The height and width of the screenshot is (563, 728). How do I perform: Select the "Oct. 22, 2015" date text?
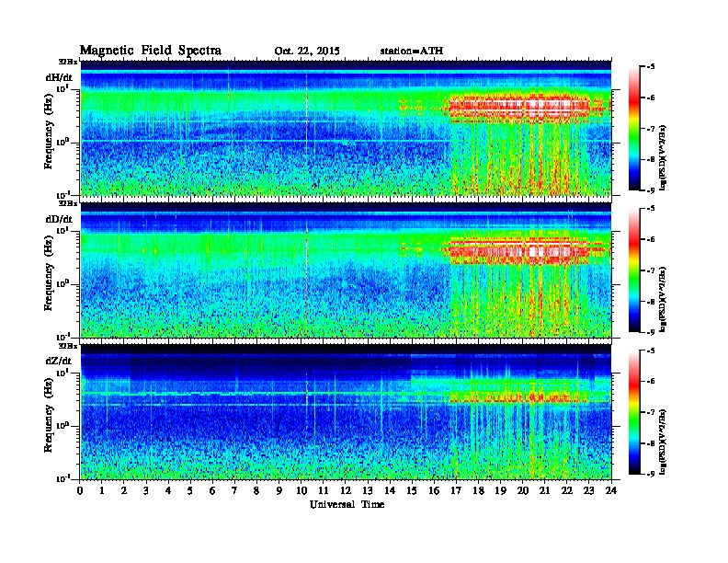pyautogui.click(x=307, y=52)
